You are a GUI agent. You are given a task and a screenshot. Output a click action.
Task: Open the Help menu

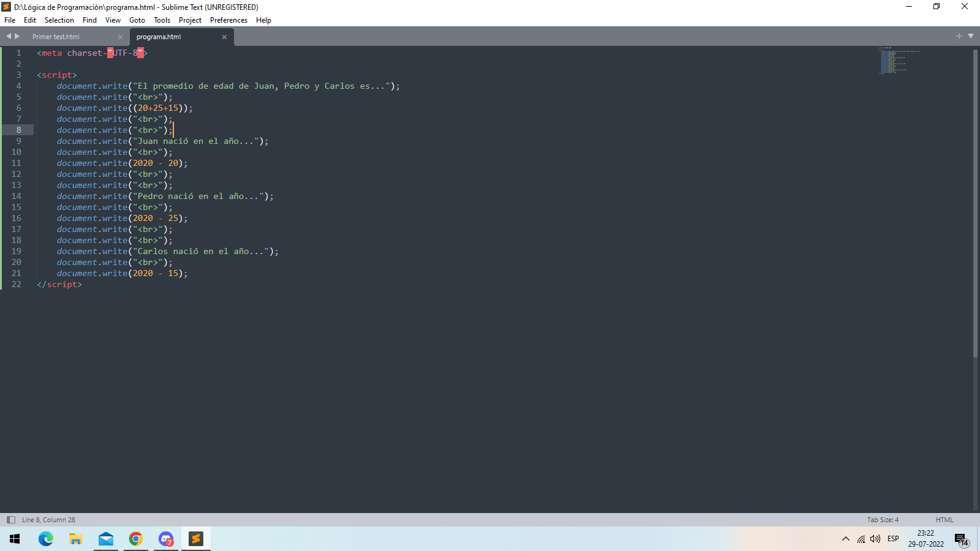(263, 20)
